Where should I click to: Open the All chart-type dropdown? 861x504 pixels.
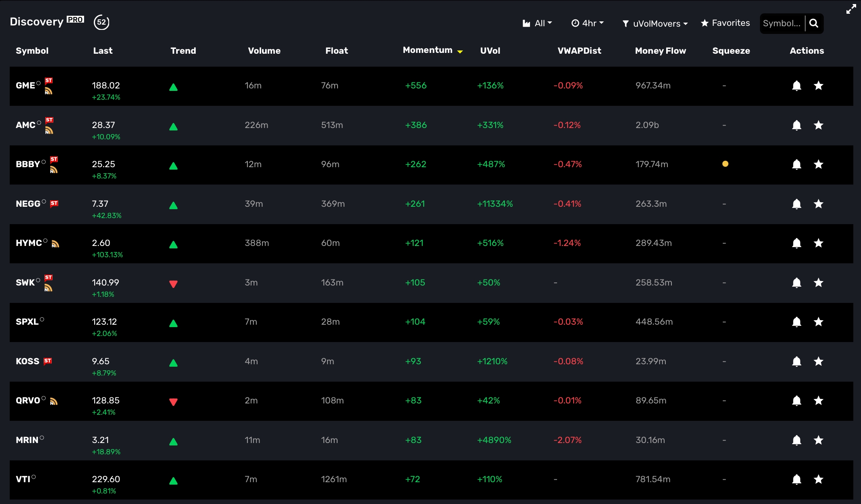(537, 23)
